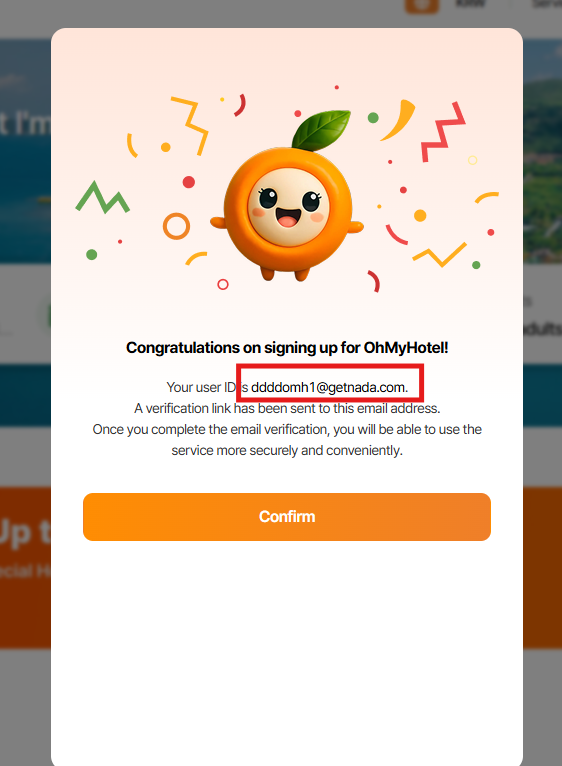Click the yellow zigzag above the mascot
The image size is (562, 766).
pyautogui.click(x=190, y=126)
